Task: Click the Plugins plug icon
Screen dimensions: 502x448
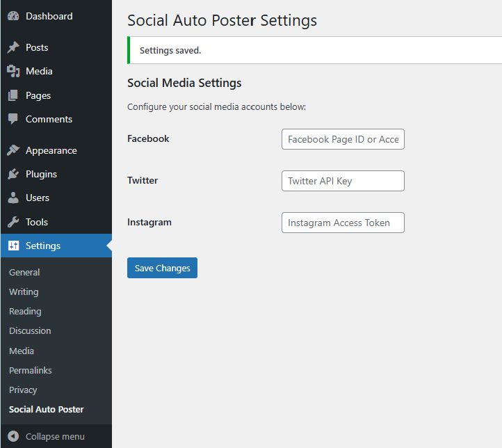Action: click(x=13, y=174)
